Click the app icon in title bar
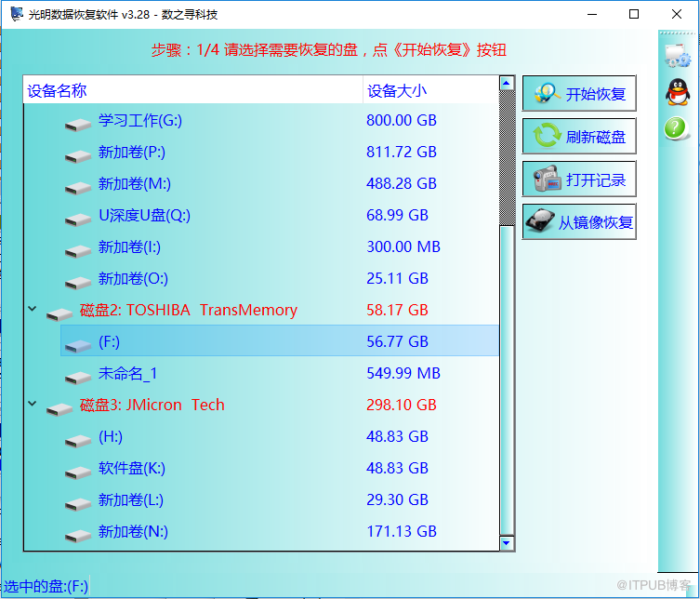The image size is (700, 599). (x=17, y=14)
